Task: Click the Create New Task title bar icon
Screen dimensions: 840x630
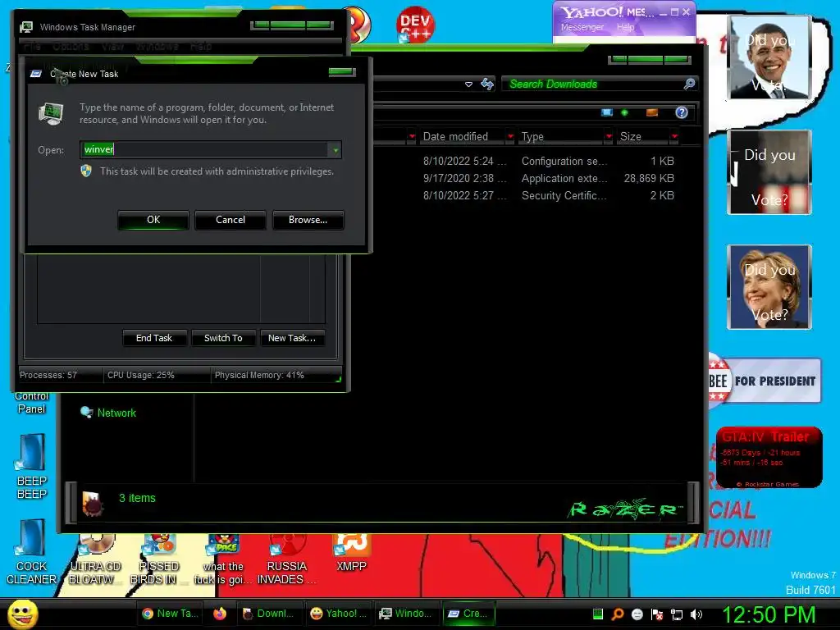Action: 36,73
